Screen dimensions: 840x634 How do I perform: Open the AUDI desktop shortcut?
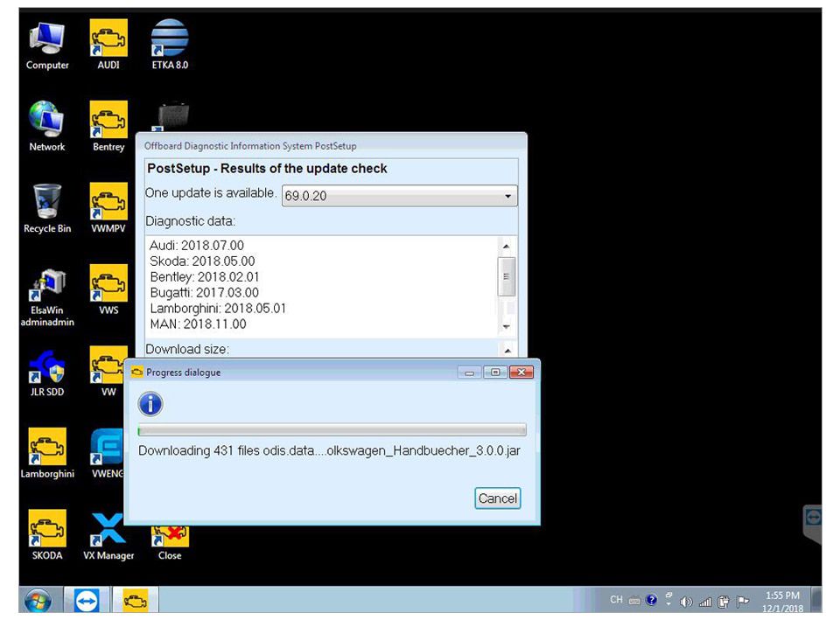108,45
